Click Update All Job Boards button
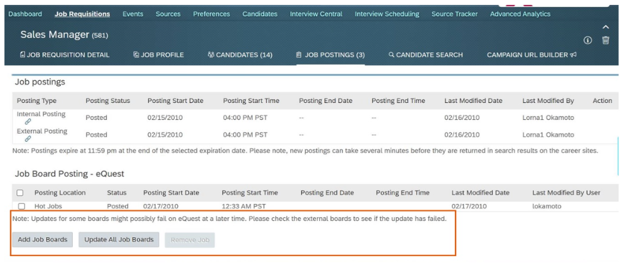The width and height of the screenshot is (644, 273). point(119,240)
